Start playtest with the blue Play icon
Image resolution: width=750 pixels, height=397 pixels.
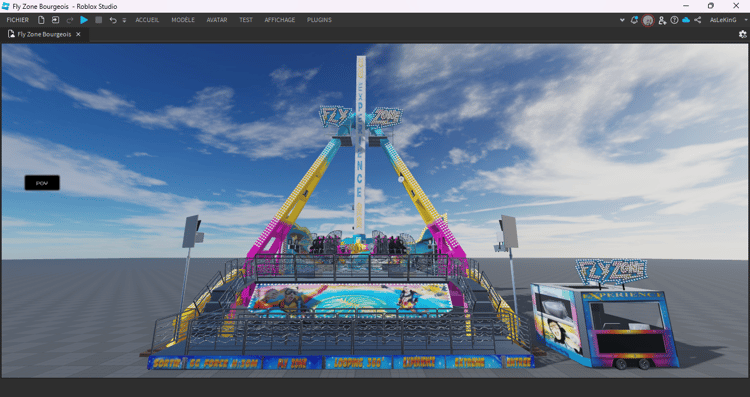[x=84, y=20]
